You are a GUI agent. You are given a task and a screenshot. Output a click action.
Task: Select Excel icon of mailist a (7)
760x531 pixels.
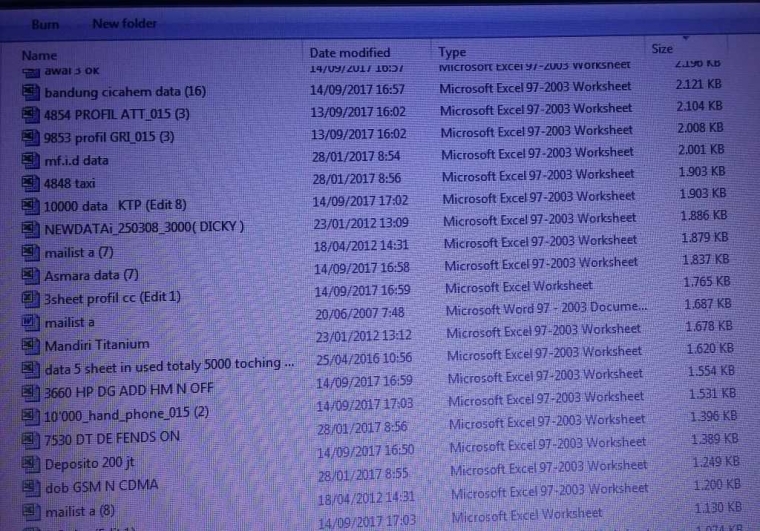coord(31,252)
